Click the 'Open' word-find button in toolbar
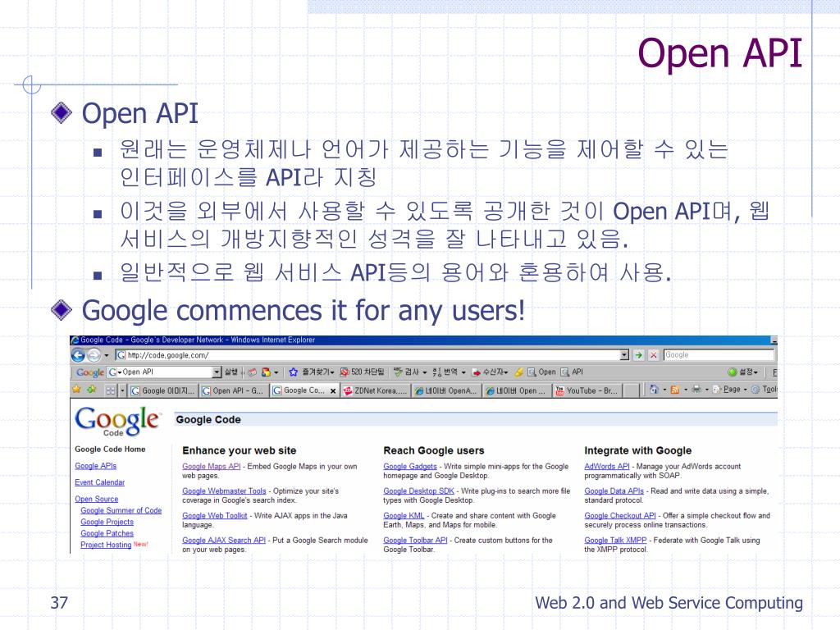The width and height of the screenshot is (840, 630). click(x=541, y=372)
